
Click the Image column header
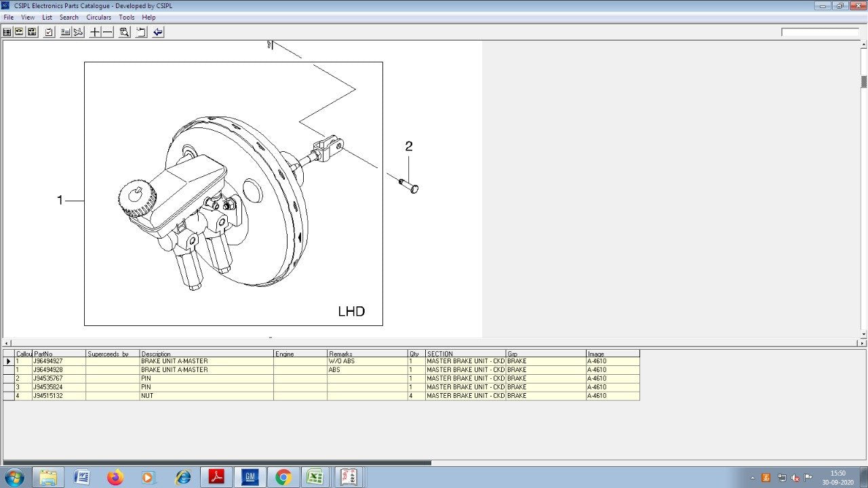(x=613, y=354)
